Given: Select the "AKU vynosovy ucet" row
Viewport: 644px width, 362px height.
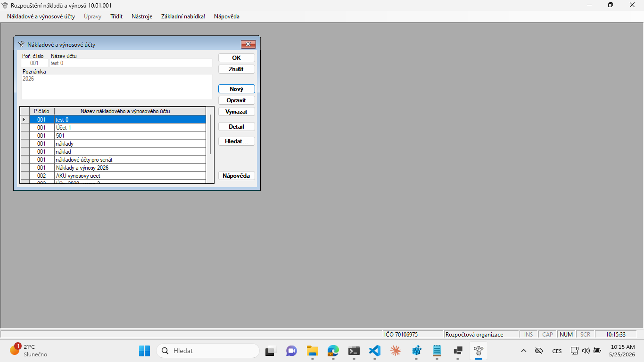Looking at the screenshot, I should pos(113,176).
